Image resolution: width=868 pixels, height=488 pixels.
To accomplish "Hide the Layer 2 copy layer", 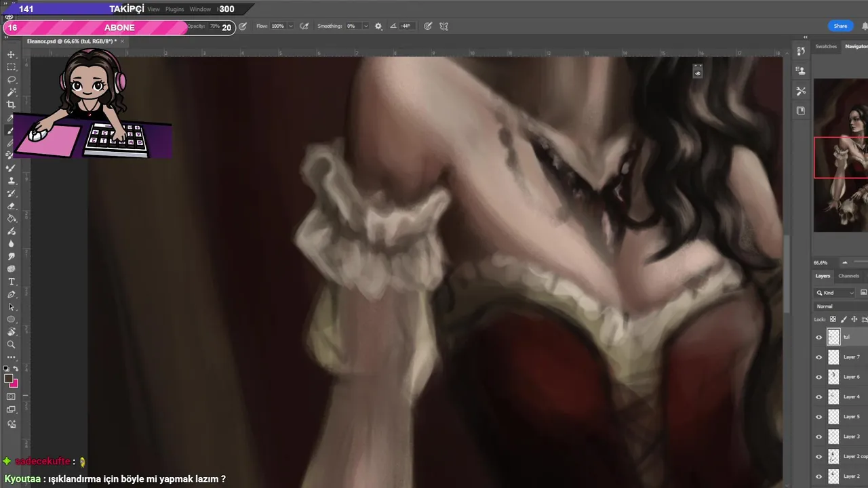I will 818,457.
